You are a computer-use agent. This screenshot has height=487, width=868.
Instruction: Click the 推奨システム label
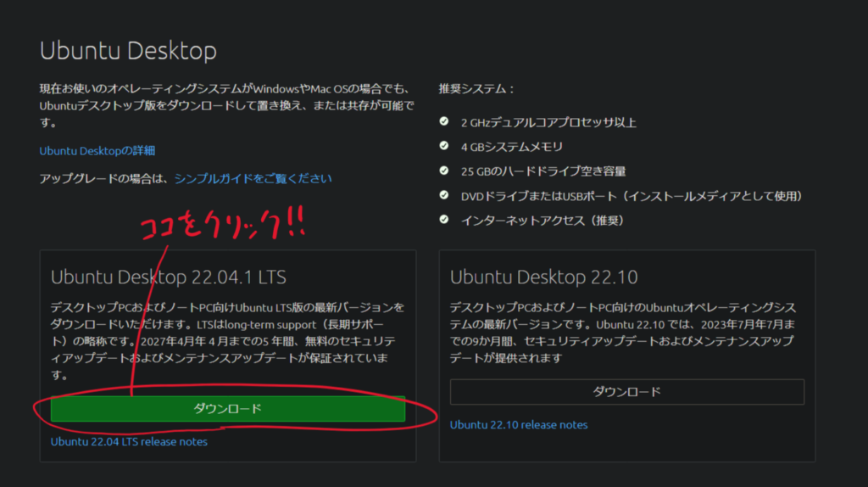(x=476, y=89)
